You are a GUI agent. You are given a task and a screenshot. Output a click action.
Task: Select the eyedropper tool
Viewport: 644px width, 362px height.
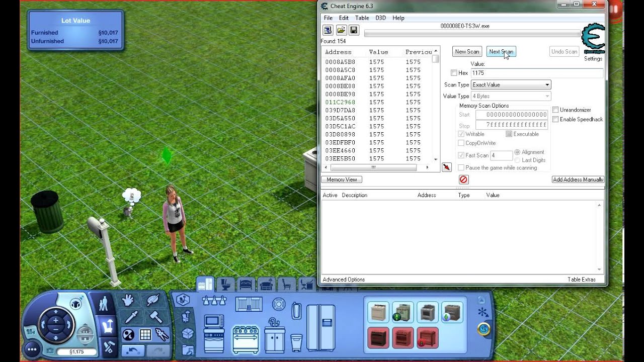point(131,317)
